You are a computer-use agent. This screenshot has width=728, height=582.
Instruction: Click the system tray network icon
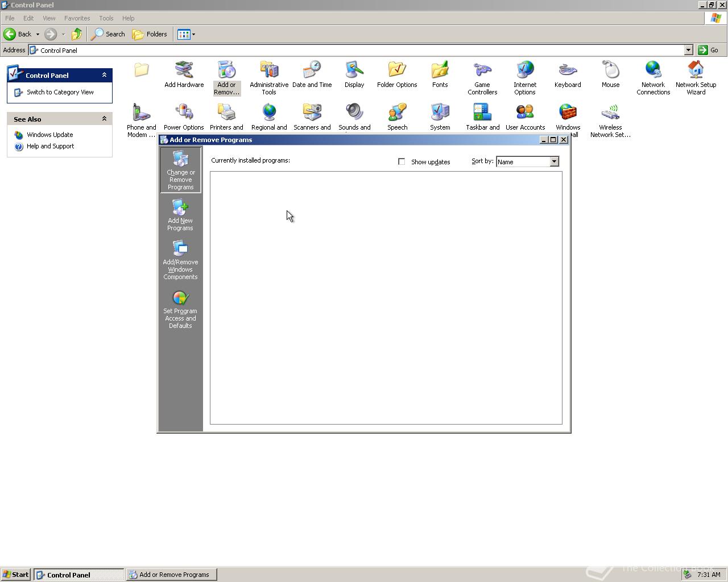coord(688,575)
